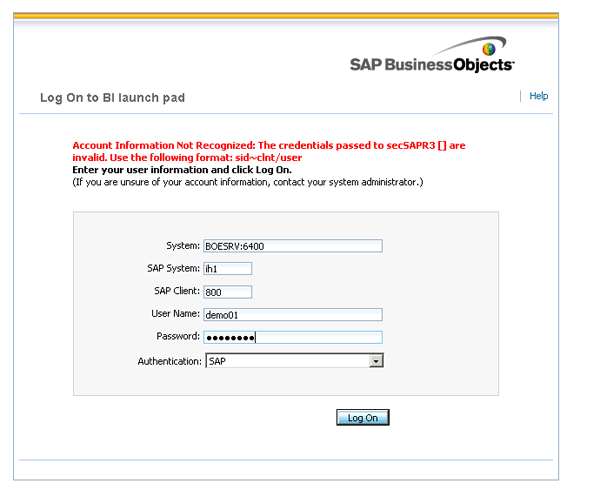This screenshot has height=490, width=600.
Task: Click the Log On button
Action: (362, 418)
